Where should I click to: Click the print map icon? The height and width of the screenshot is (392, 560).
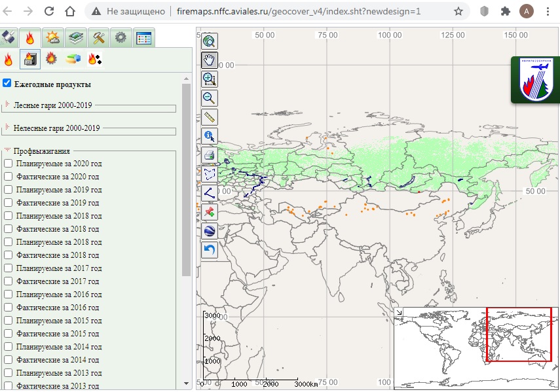coord(209,155)
